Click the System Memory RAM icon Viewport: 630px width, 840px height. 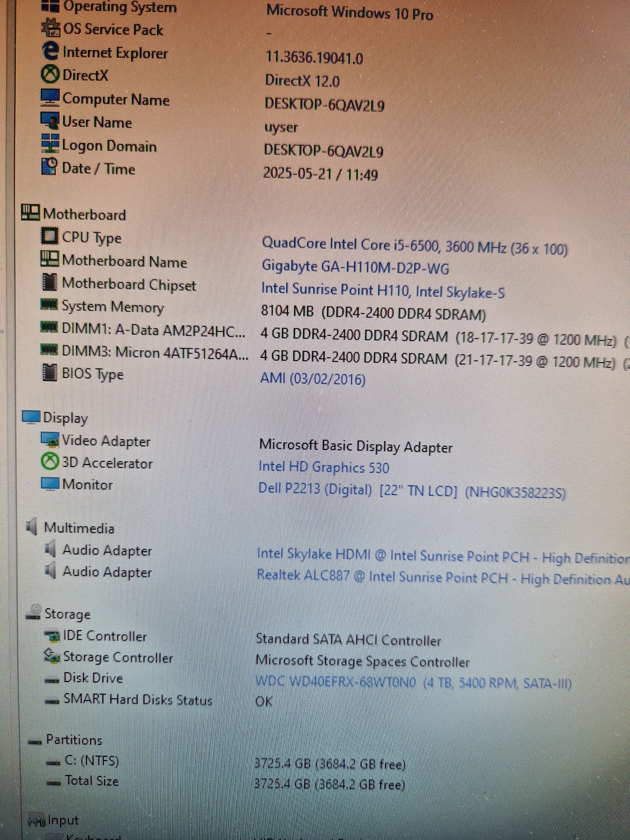(x=49, y=304)
